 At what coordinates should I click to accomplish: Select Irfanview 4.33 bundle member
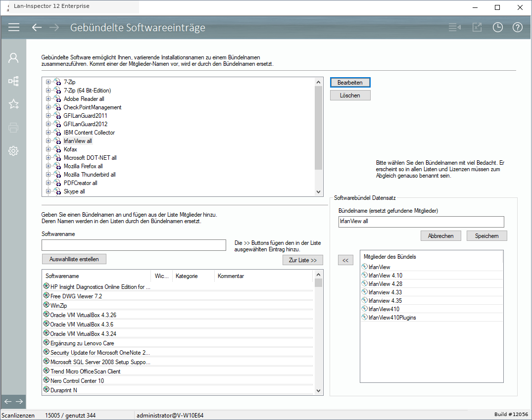(x=432, y=292)
